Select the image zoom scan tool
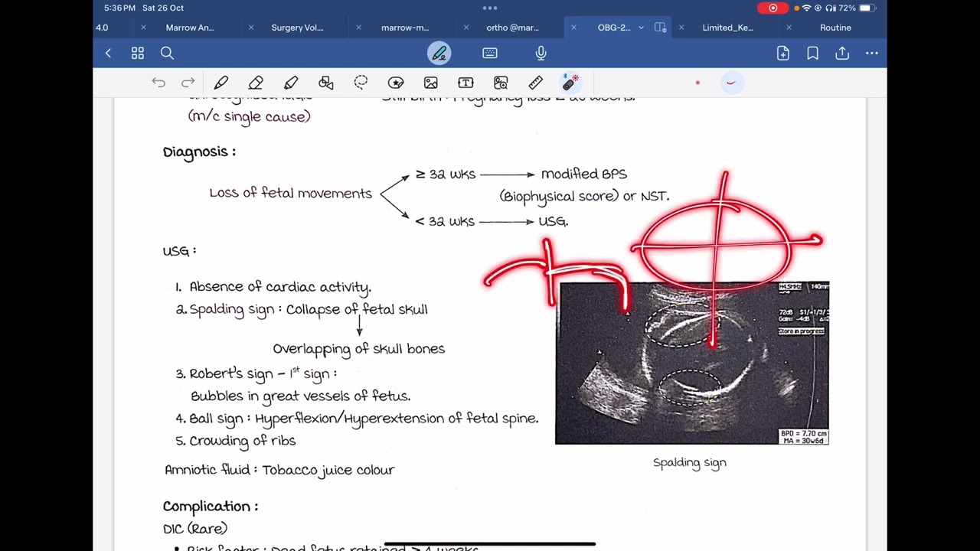The image size is (980, 551). (501, 83)
